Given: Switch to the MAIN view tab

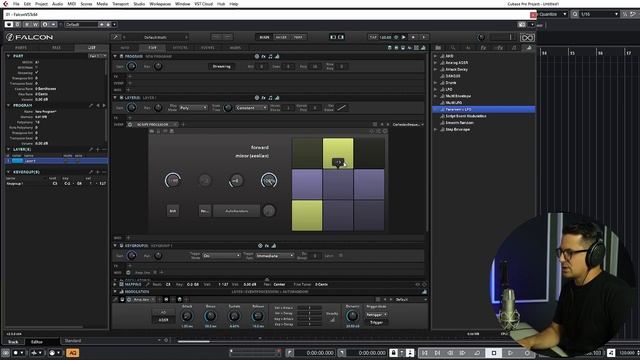Looking at the screenshot, I should click(x=264, y=37).
